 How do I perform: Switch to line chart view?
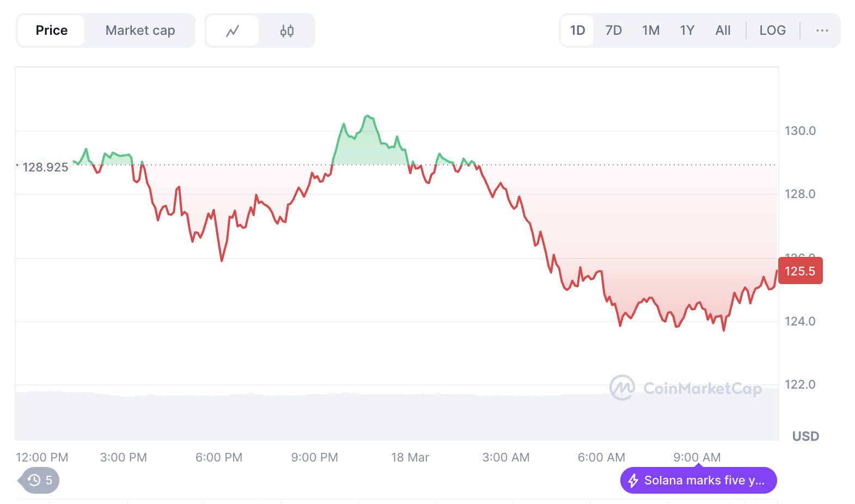[233, 30]
